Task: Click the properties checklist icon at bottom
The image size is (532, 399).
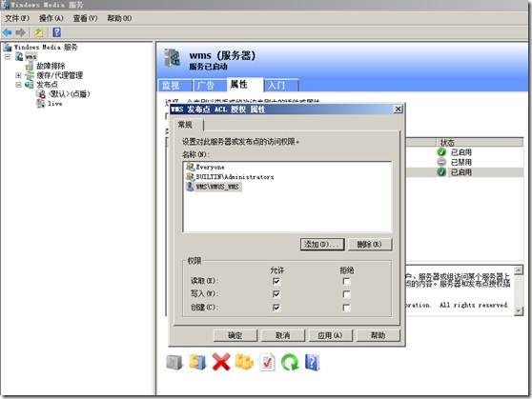Action: (x=267, y=362)
